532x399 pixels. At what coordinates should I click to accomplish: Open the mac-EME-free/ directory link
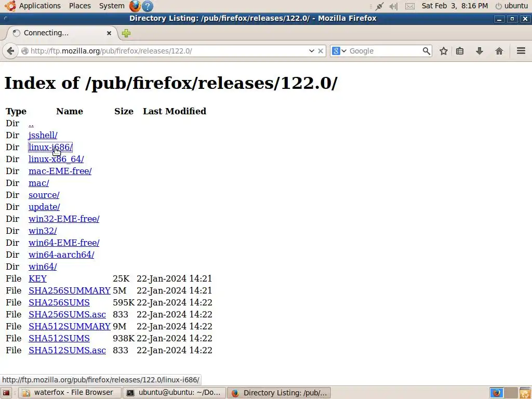click(60, 171)
